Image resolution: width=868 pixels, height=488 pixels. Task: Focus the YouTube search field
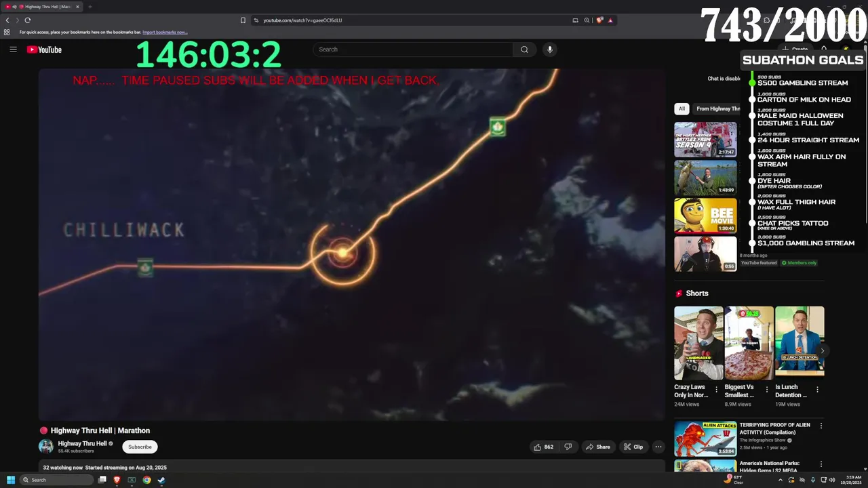click(413, 49)
